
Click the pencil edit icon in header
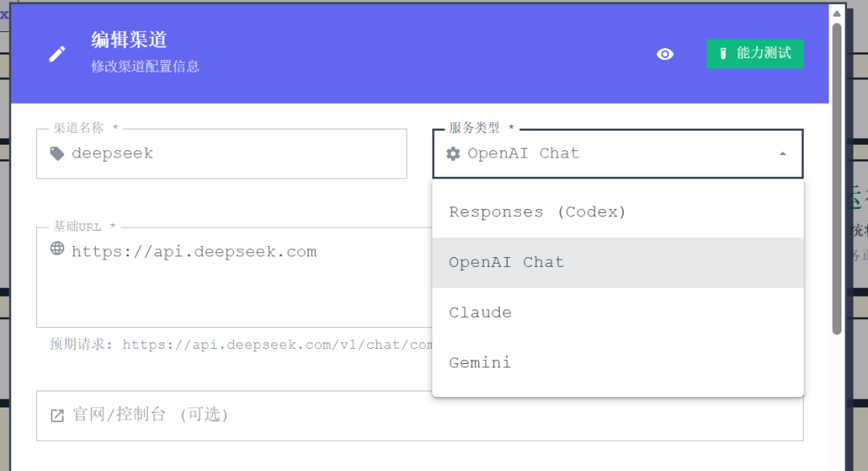click(57, 54)
